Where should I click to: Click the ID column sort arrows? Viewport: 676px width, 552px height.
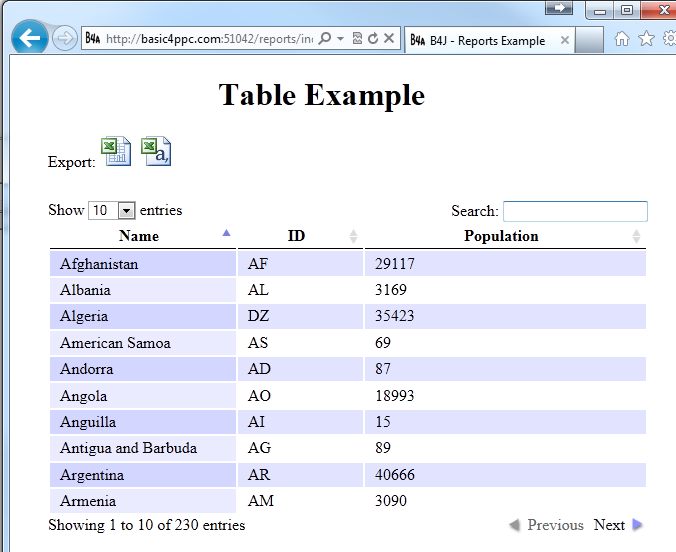pos(353,236)
